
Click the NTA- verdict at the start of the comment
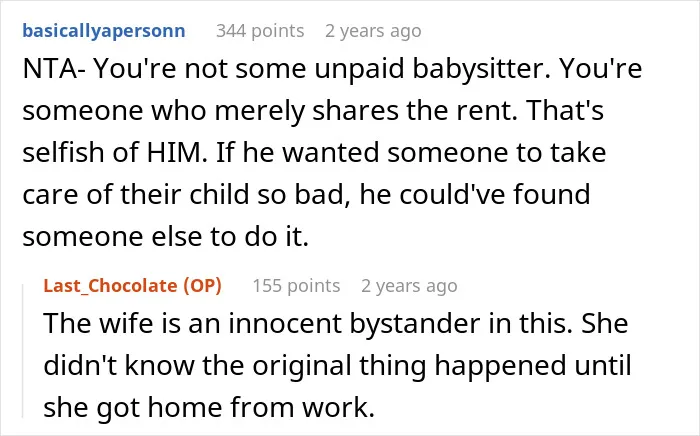(x=54, y=69)
